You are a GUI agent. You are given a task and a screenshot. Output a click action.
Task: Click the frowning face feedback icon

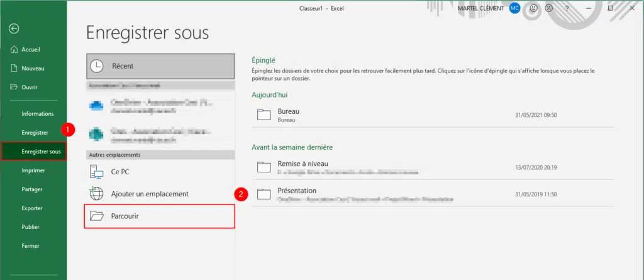(550, 9)
